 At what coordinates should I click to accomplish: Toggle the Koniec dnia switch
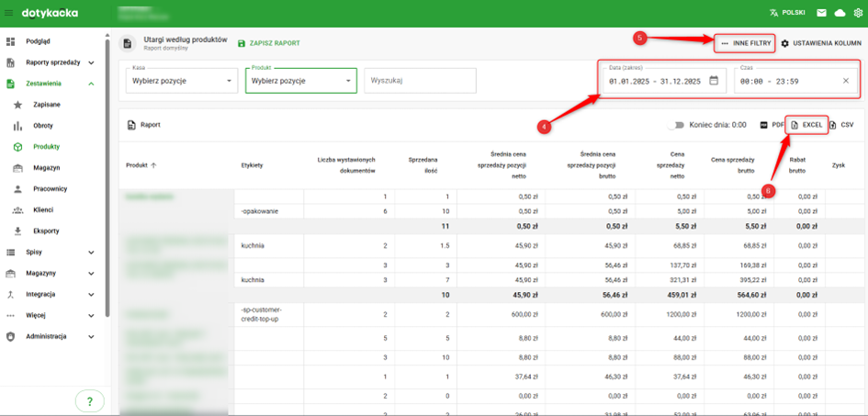(x=676, y=125)
